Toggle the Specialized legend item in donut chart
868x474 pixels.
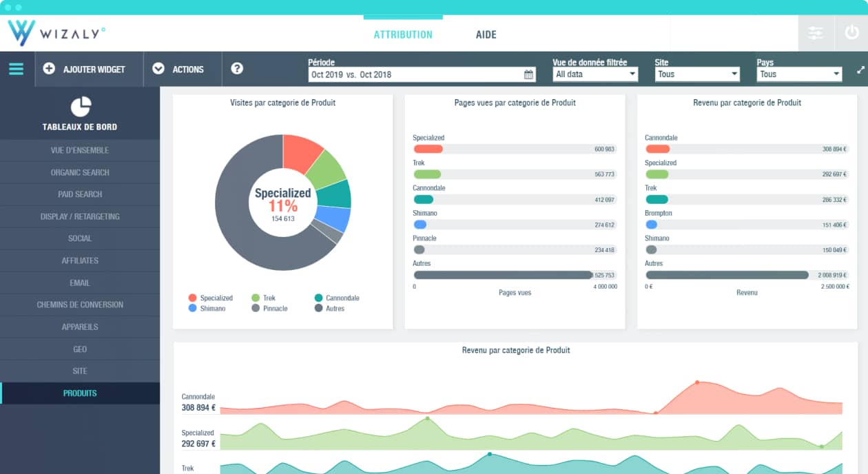point(211,298)
